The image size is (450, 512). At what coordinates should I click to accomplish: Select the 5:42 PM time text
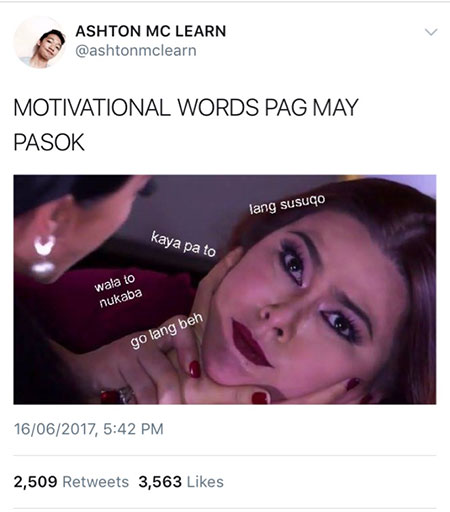point(133,429)
